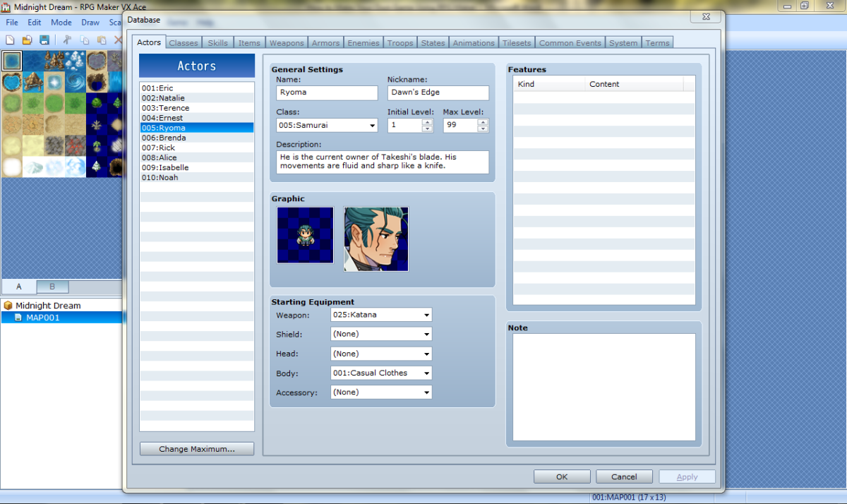Click OK to confirm database changes
Screen dimensions: 847x504
tap(561, 476)
